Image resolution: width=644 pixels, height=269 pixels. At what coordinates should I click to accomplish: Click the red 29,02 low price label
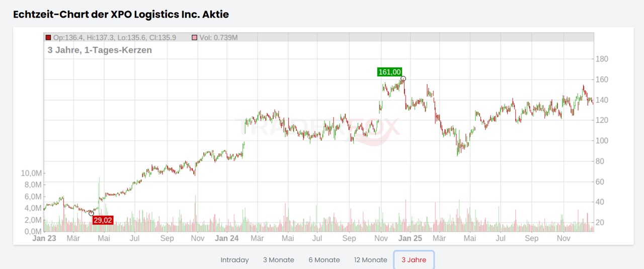point(103,220)
